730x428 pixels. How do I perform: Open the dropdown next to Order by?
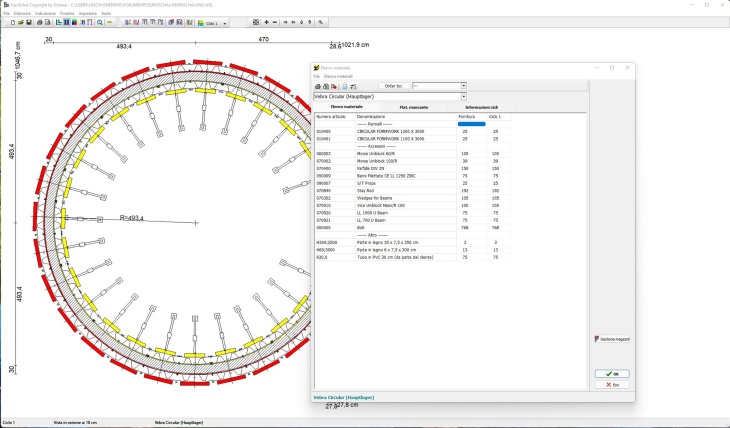pyautogui.click(x=464, y=86)
